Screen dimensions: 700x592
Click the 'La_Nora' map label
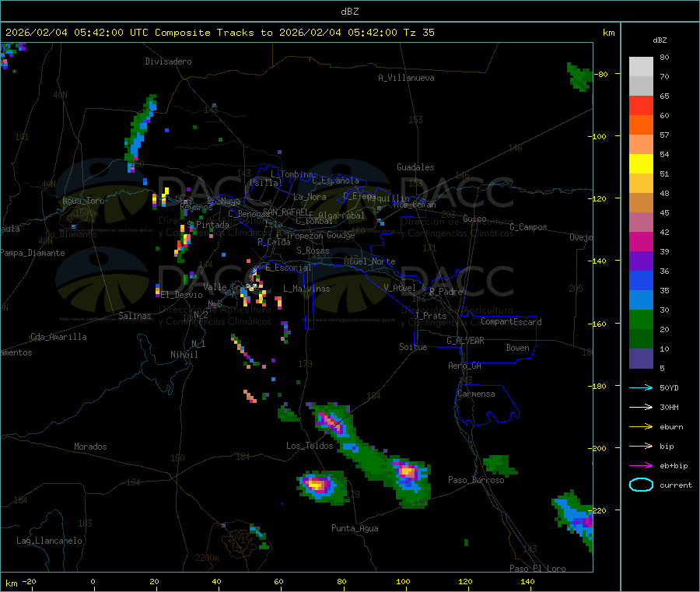(310, 197)
